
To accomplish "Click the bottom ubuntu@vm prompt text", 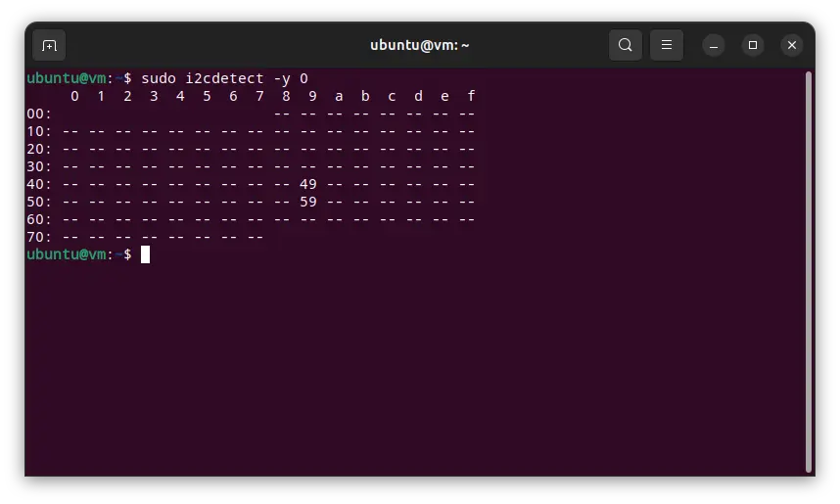I will 67,254.
